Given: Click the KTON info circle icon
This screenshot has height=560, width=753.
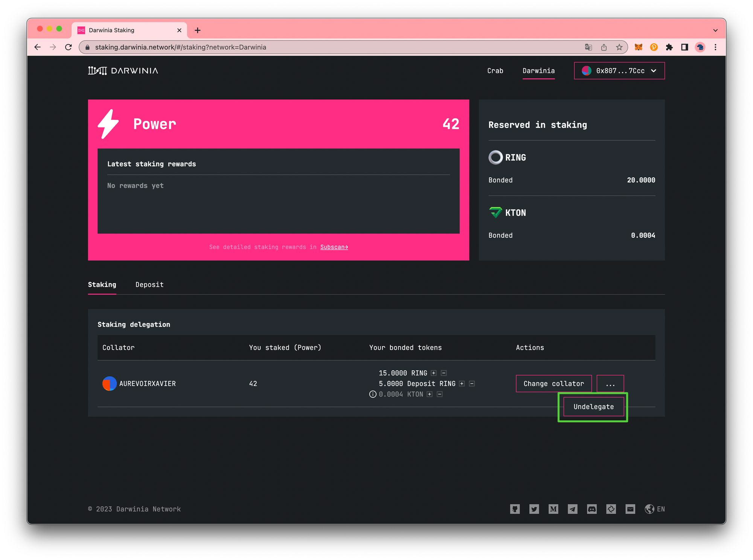Looking at the screenshot, I should pos(372,394).
